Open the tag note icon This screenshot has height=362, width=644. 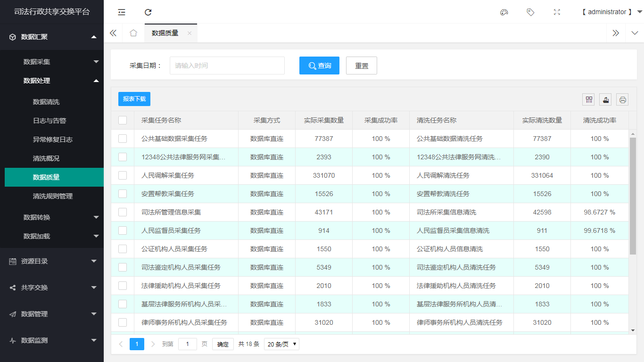coord(530,12)
